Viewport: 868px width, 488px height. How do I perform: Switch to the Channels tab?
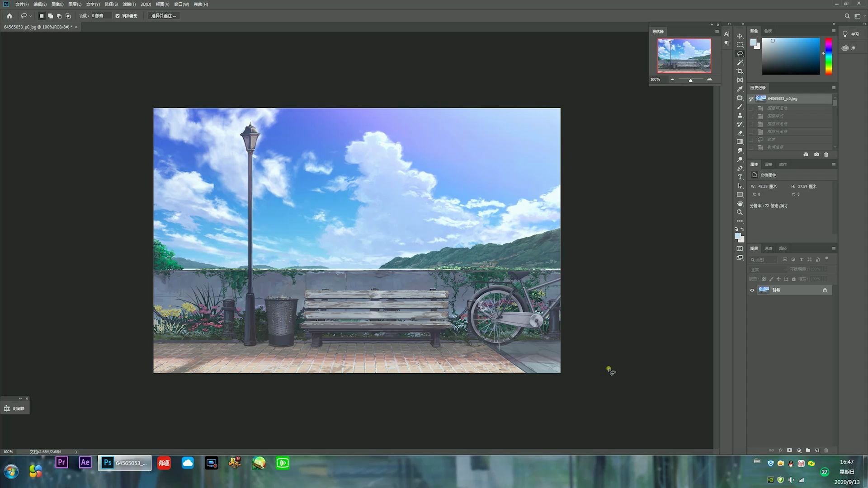click(768, 249)
